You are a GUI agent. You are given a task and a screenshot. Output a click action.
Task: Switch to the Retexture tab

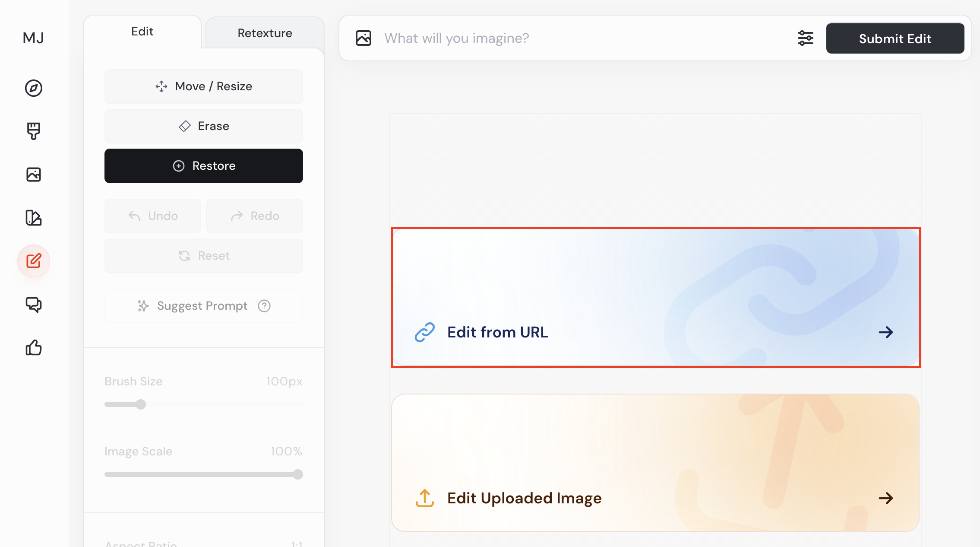coord(265,33)
